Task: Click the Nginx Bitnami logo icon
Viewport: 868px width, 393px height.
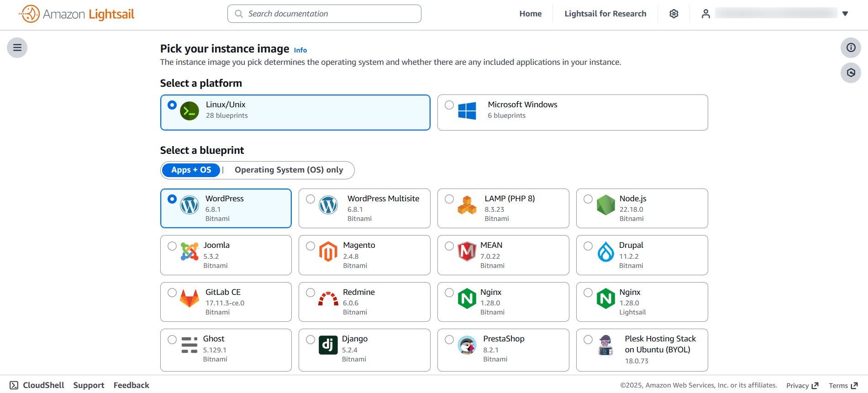Action: (467, 299)
